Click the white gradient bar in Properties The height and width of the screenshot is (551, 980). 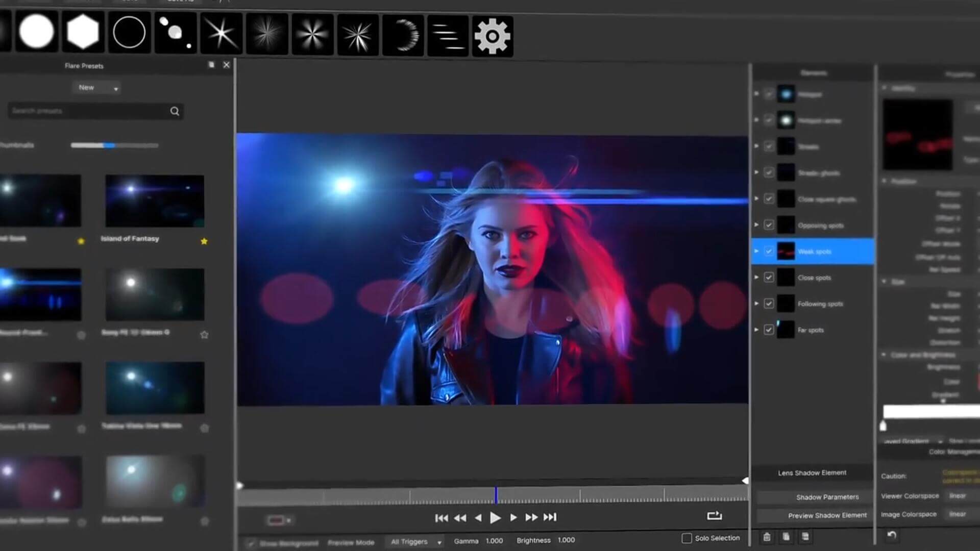point(932,411)
